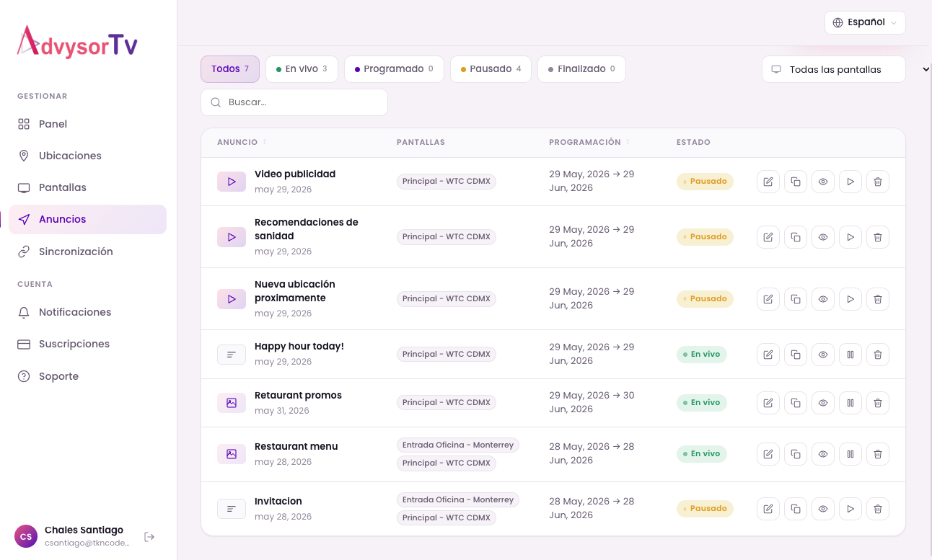Click the CS user avatar
The image size is (932, 560).
coord(26,536)
